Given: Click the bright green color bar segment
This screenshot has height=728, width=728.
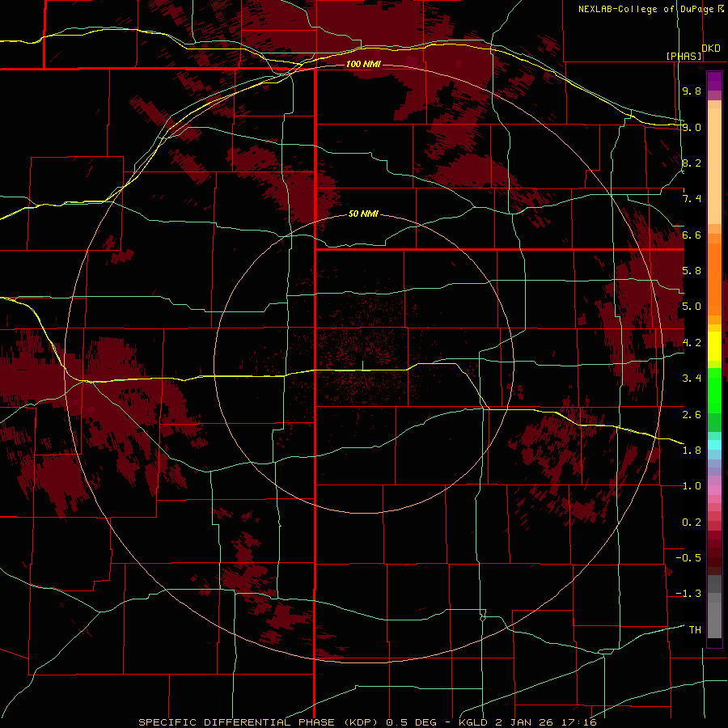Looking at the screenshot, I should coord(714,390).
